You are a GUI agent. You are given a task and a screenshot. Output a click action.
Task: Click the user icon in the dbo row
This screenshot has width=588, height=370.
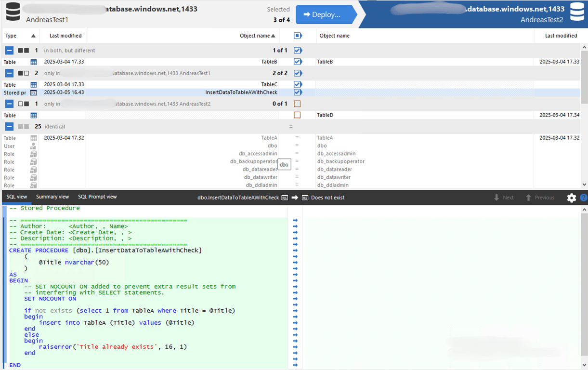[33, 146]
